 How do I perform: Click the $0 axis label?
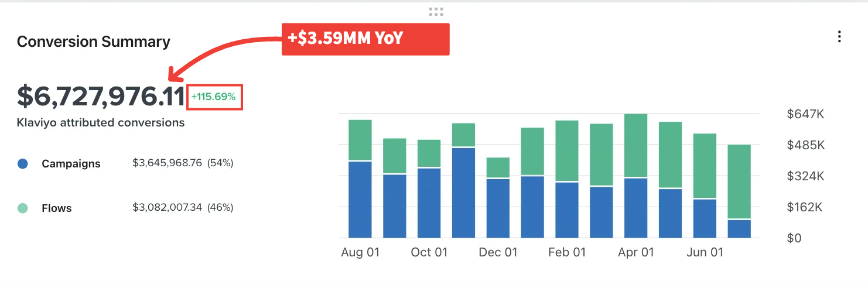pos(795,238)
